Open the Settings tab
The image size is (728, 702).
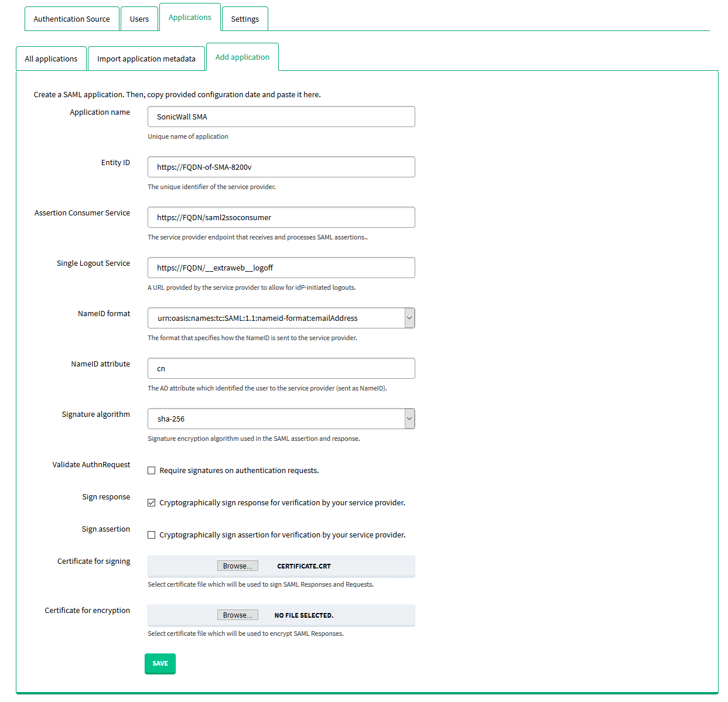[x=245, y=19]
